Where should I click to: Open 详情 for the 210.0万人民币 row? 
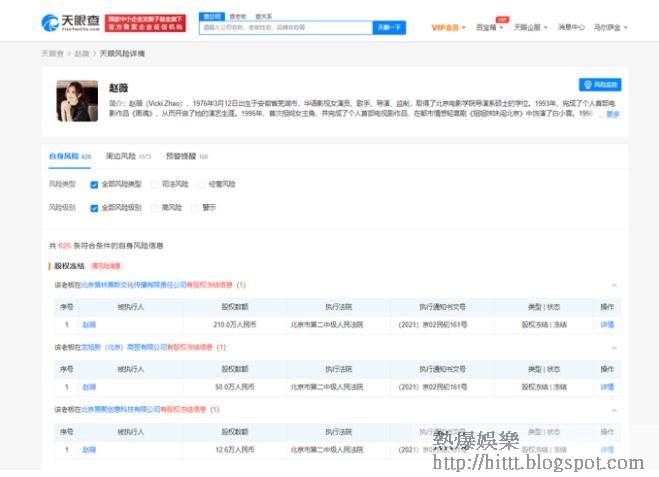point(607,325)
